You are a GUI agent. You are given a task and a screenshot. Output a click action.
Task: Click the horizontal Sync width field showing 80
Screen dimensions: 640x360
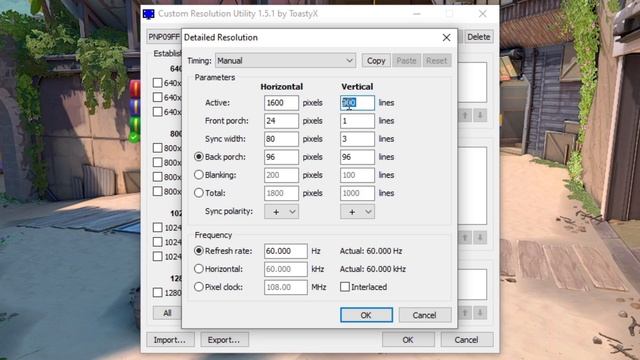tap(281, 139)
